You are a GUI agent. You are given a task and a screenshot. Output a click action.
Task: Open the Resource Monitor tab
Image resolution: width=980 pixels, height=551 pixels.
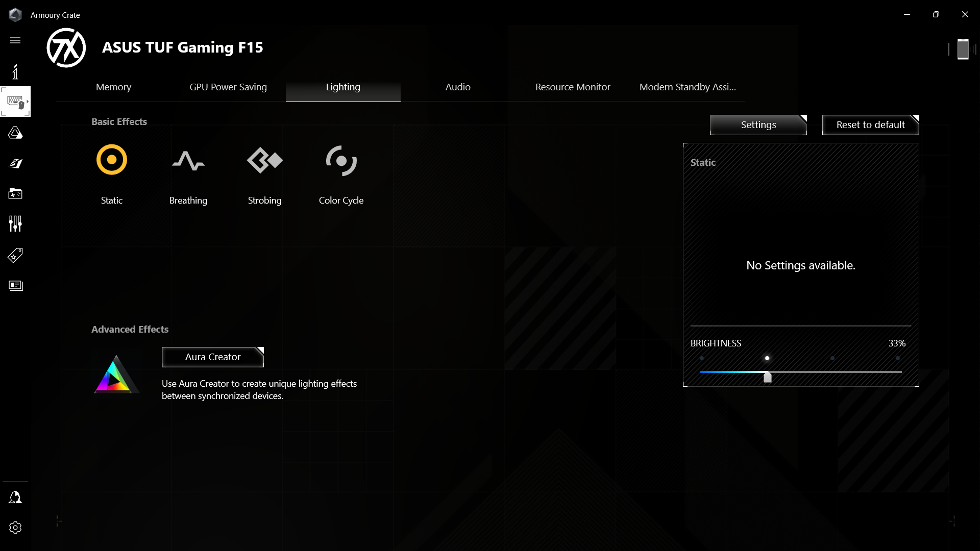pos(573,87)
